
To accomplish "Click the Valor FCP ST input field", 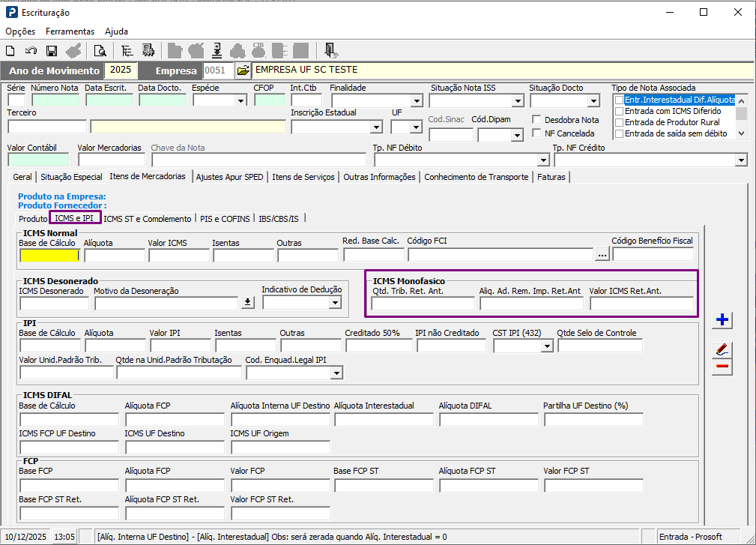I will point(594,485).
